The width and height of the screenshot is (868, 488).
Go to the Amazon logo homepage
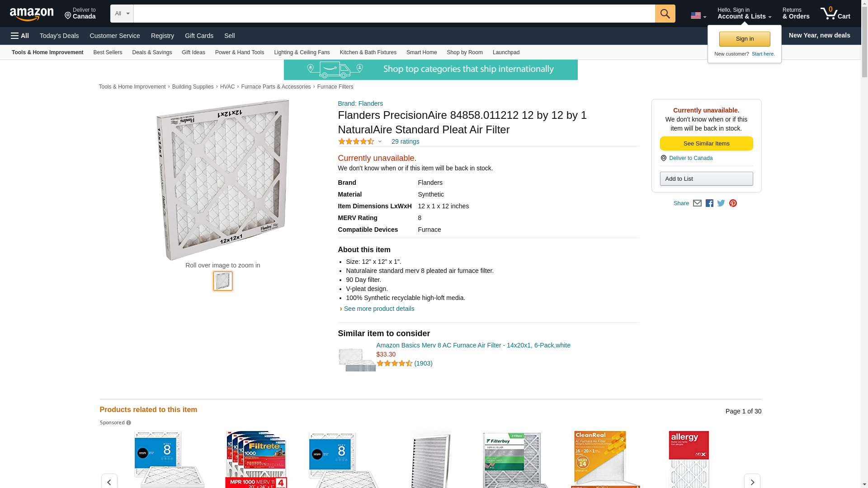click(x=32, y=14)
